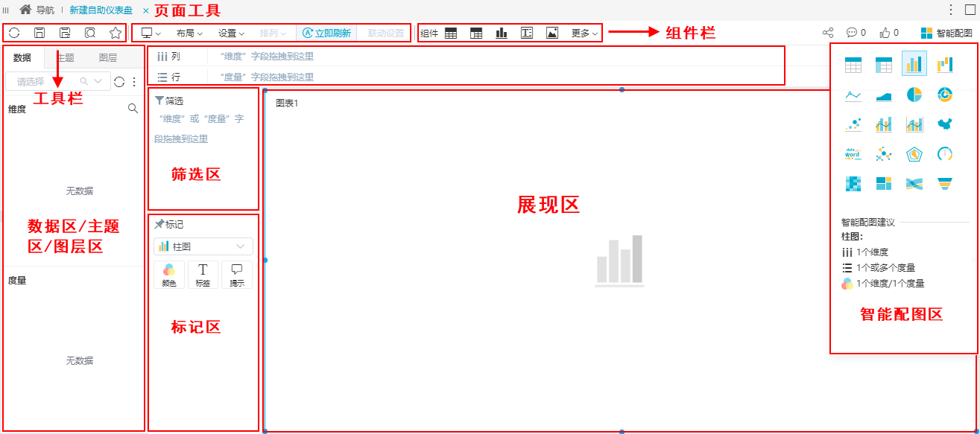The height and width of the screenshot is (434, 980).
Task: Choose the funnel chart type
Action: click(945, 184)
